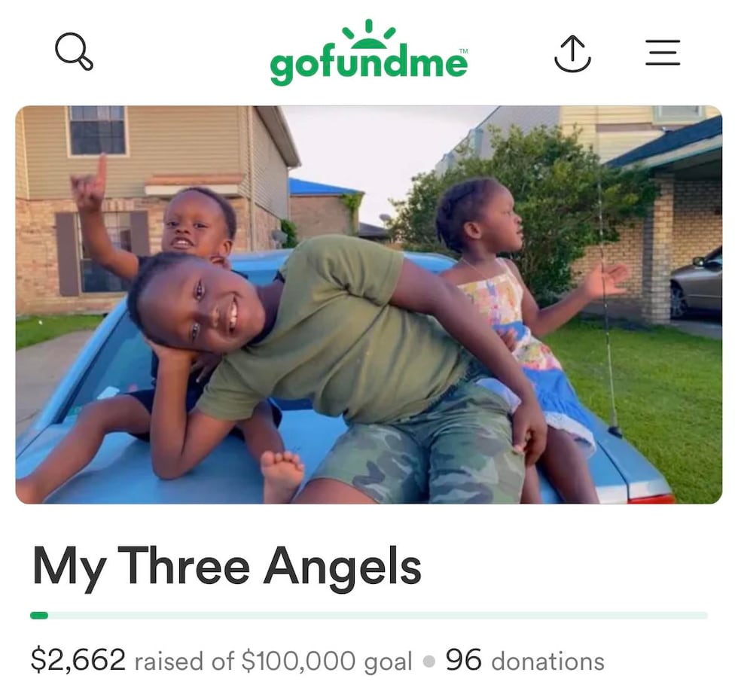738x700 pixels.
Task: Tap the TM mark beside gofundme logo
Action: pos(464,51)
